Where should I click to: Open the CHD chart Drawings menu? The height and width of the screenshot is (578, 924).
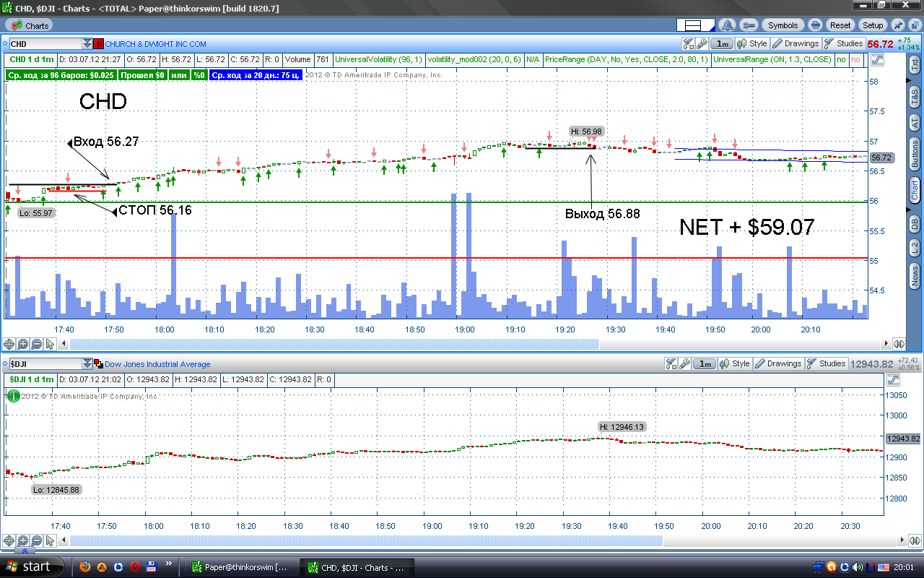coord(795,44)
